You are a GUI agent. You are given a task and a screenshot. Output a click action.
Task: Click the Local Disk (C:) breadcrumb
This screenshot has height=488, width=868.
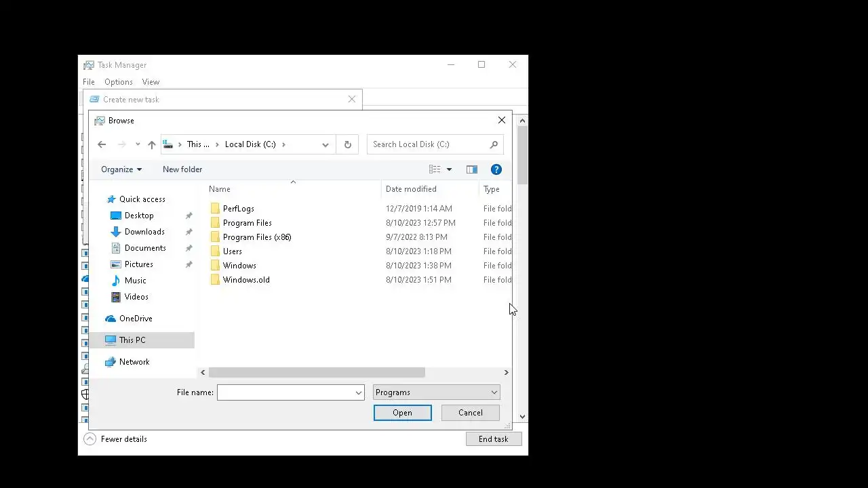pos(250,144)
